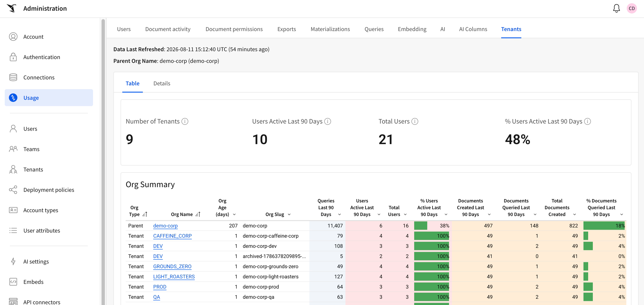Open Documents Created Last 90 Days column dropdown

(x=489, y=214)
